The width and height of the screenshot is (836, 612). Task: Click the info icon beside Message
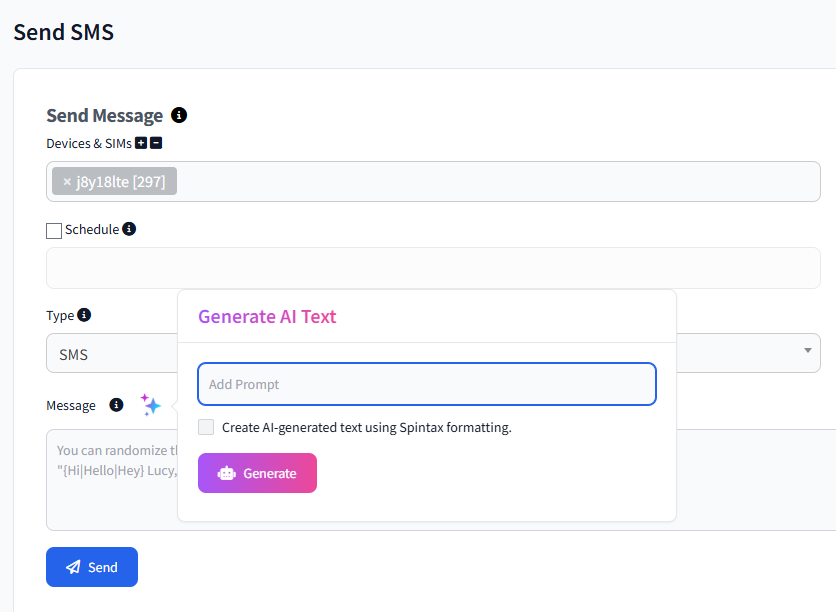pyautogui.click(x=117, y=405)
